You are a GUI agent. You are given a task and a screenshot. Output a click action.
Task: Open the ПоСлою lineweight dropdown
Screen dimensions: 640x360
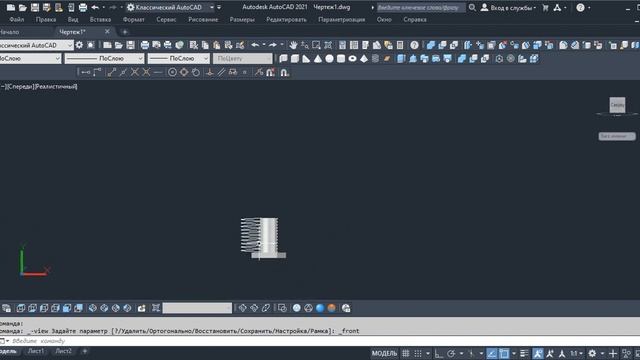coord(179,59)
